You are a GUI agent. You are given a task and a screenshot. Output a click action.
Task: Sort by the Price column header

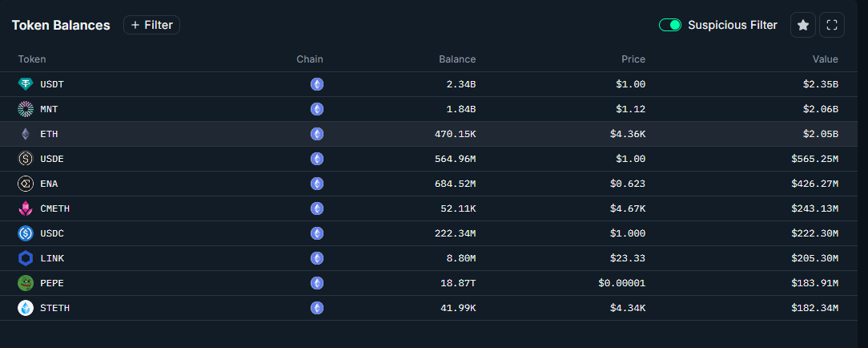click(633, 59)
